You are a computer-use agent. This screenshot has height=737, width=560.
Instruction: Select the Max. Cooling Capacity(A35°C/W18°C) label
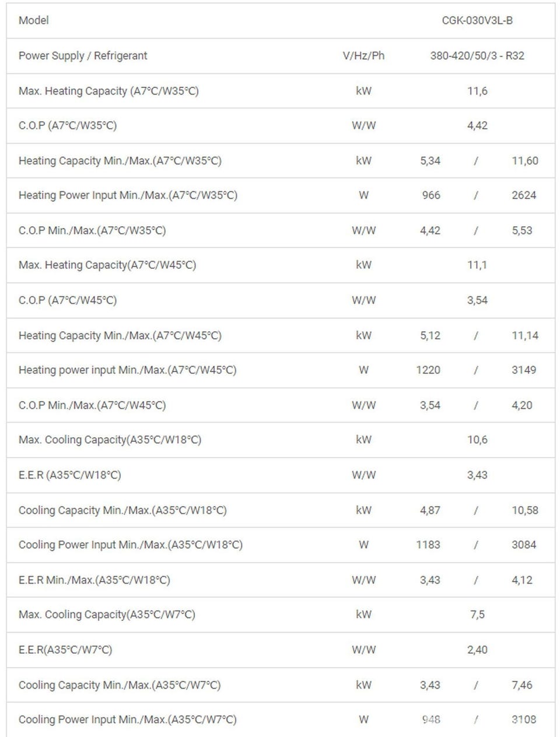click(x=110, y=440)
